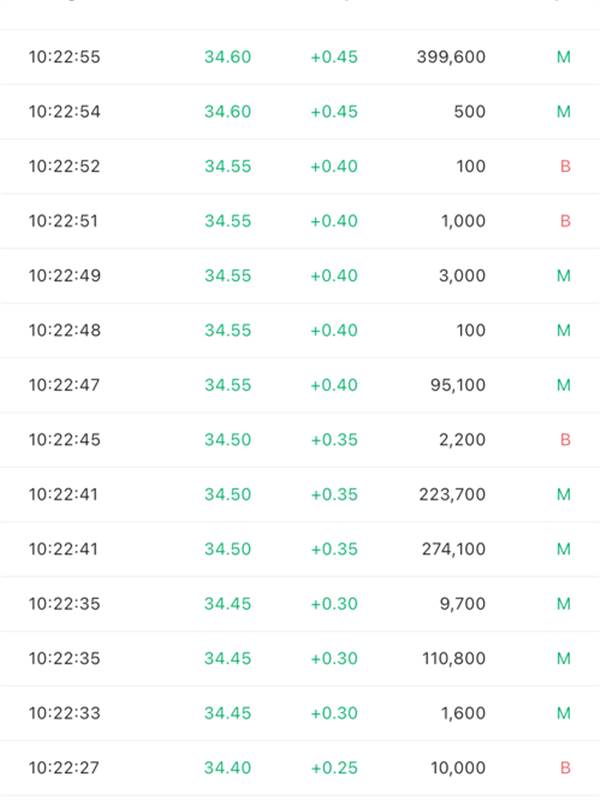Tap the red B marker at 10:22:51

click(x=565, y=220)
